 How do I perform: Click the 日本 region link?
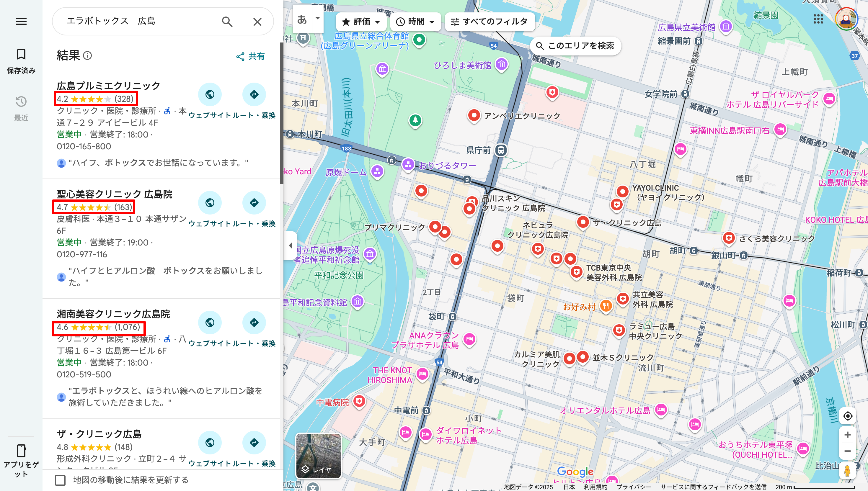click(569, 487)
